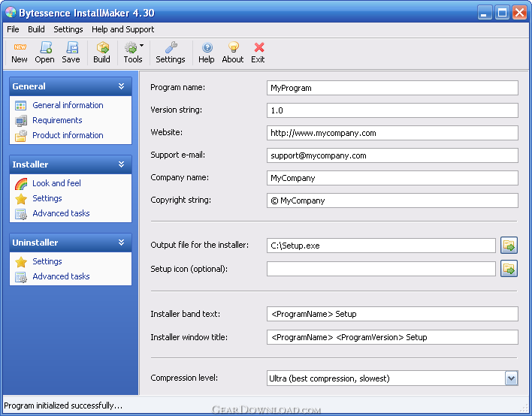Viewport: 532px width, 416px height.
Task: Expand the Compression level combo box
Action: point(511,378)
